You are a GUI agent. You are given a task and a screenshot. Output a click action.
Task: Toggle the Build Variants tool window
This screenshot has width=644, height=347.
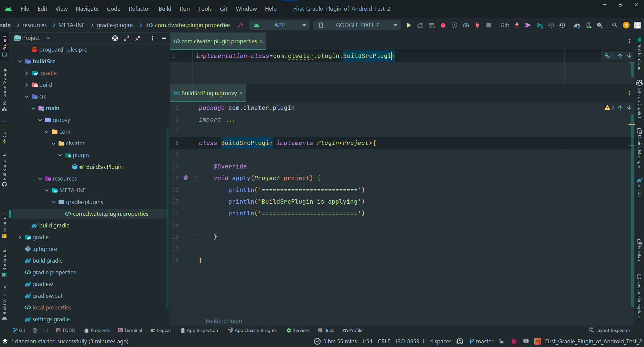pyautogui.click(x=4, y=303)
